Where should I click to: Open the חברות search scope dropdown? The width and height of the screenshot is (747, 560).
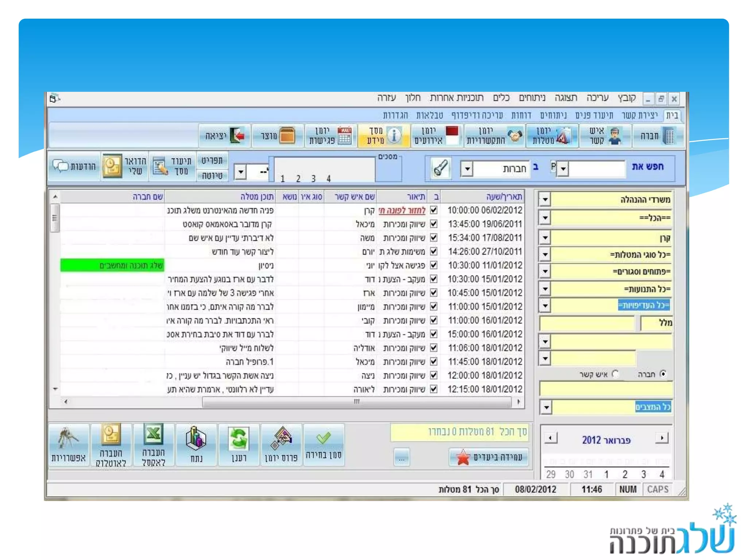point(467,169)
